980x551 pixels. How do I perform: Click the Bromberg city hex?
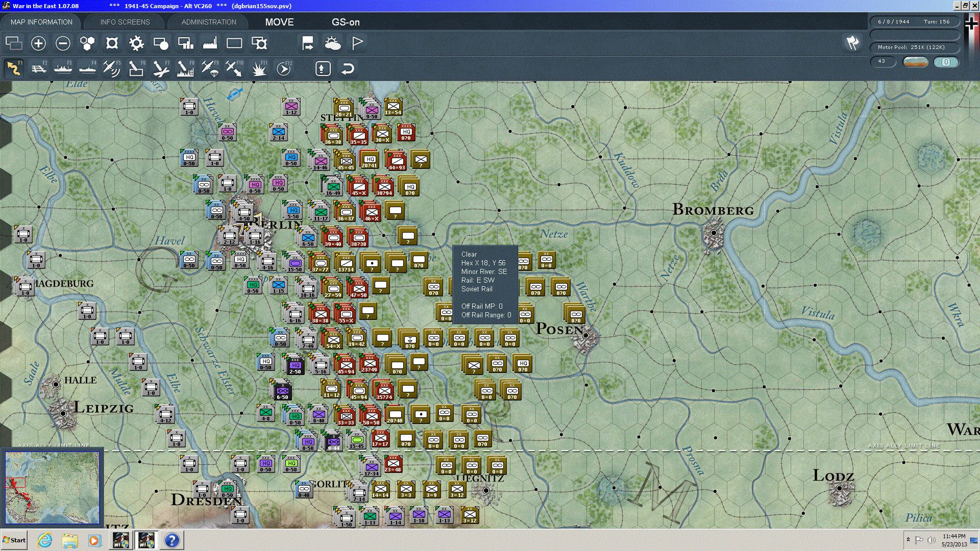click(714, 233)
